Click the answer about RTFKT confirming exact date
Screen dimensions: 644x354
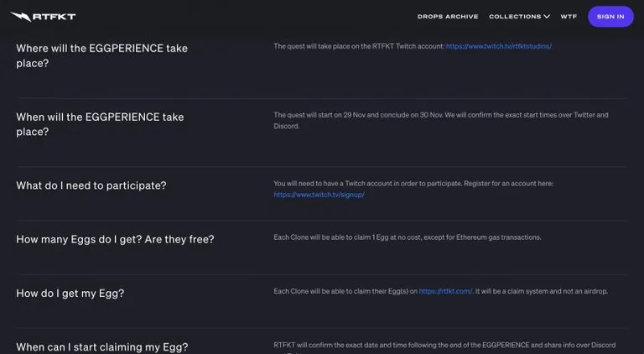[x=444, y=348]
